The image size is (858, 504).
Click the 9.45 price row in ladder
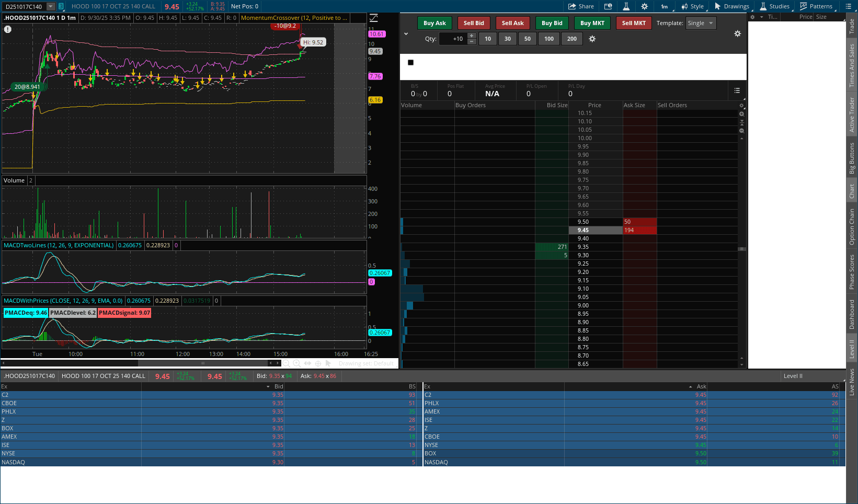(x=583, y=230)
